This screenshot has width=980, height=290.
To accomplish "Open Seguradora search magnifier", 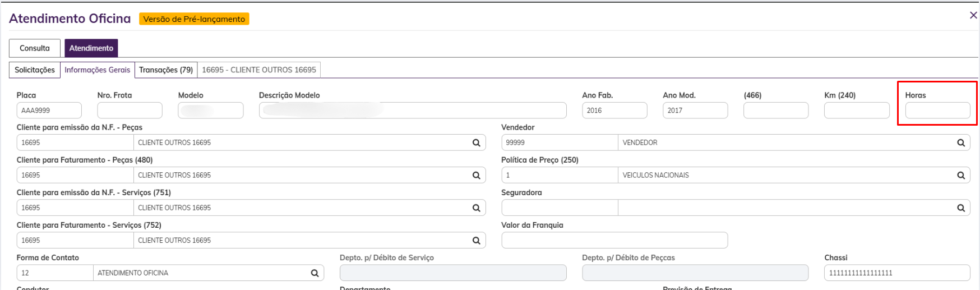I will pos(960,208).
